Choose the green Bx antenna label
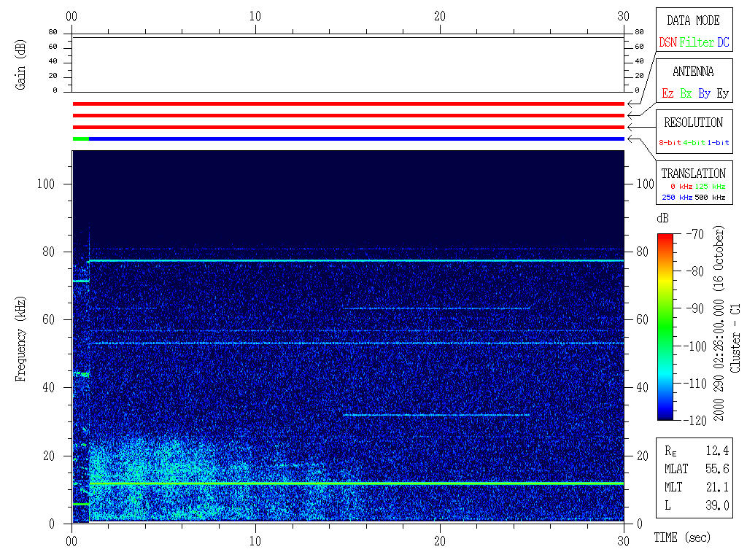Viewport: 747px width, 560px height. click(x=686, y=93)
